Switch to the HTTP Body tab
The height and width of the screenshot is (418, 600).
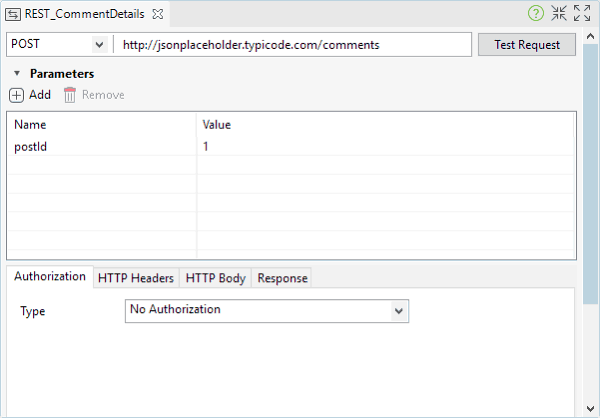click(215, 278)
